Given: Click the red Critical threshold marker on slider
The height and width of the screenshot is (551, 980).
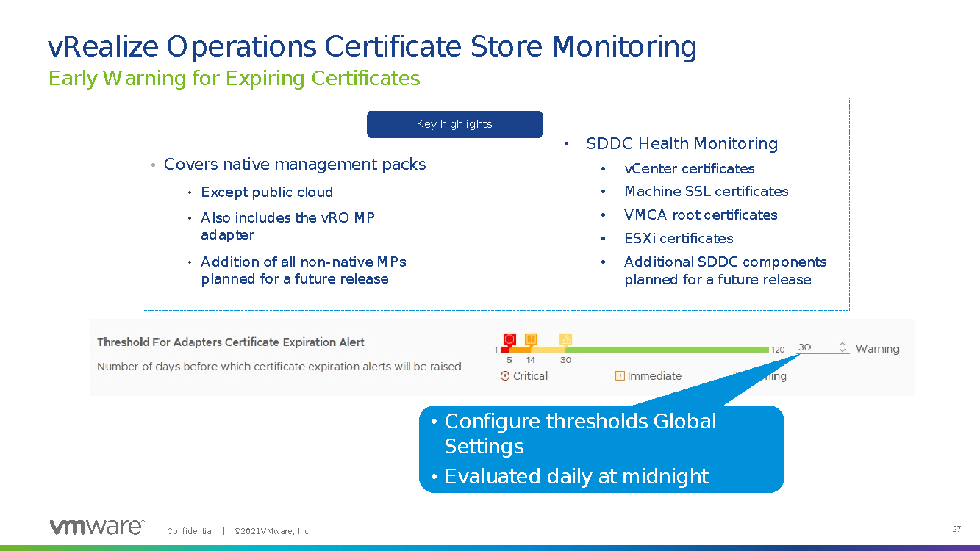Looking at the screenshot, I should 509,339.
